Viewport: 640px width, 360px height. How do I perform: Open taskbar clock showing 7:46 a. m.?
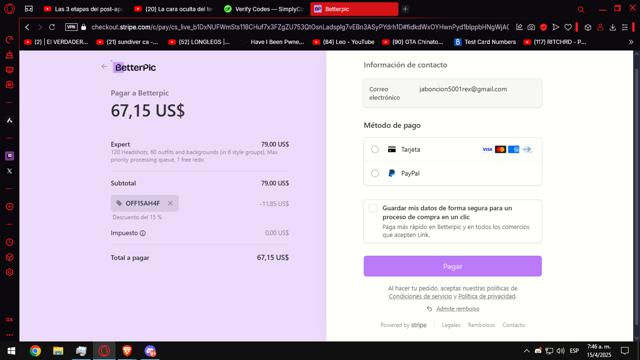coord(599,351)
